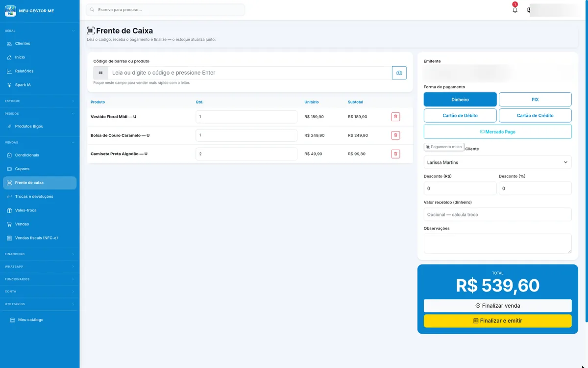Toggle the Pagamento misto option
The width and height of the screenshot is (588, 368).
443,147
